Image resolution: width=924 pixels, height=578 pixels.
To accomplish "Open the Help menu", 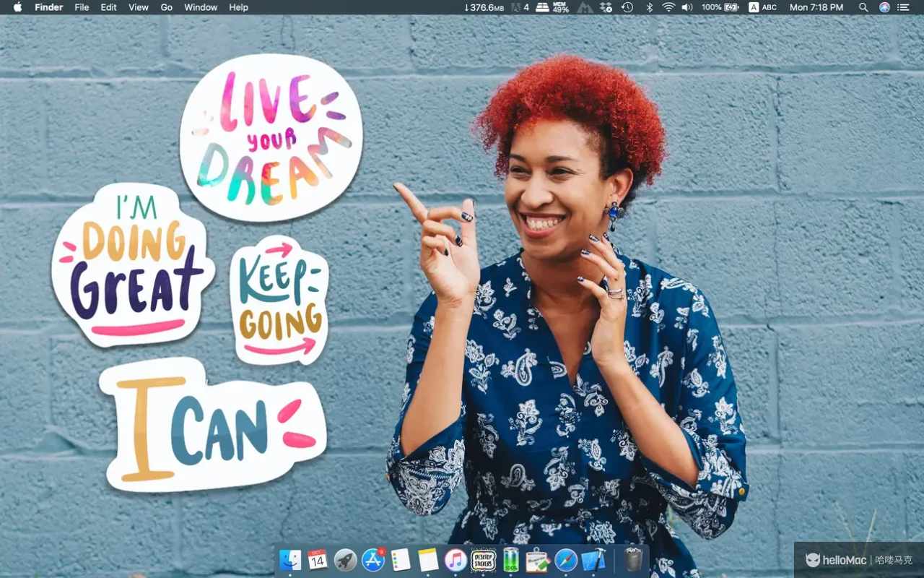I will pos(238,7).
